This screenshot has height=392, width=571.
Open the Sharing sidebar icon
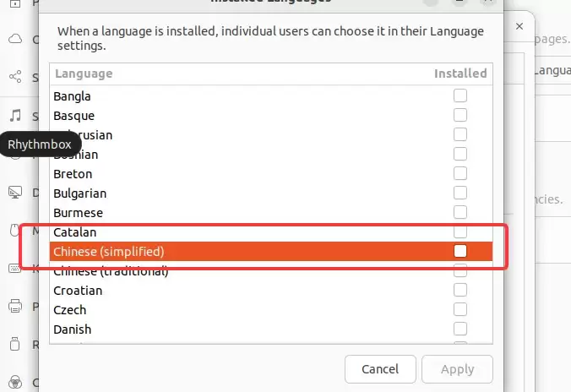click(x=15, y=77)
